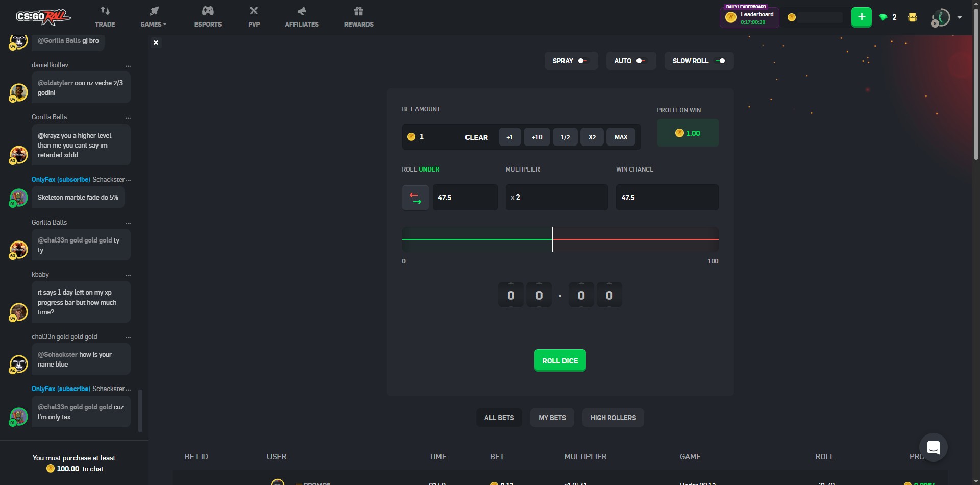Open the Affiliates page
Viewport: 980px width, 485px height.
pyautogui.click(x=302, y=17)
